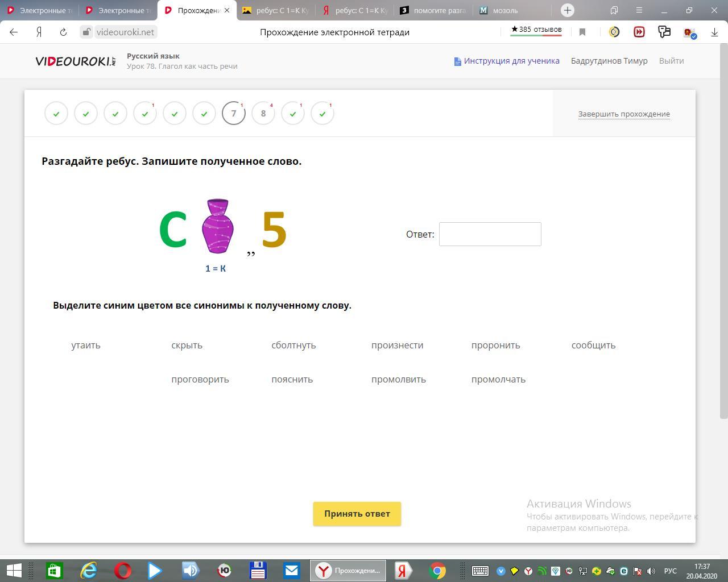Viewport: 728px width, 582px height.
Task: Select the word сболтнуть
Action: coord(293,345)
